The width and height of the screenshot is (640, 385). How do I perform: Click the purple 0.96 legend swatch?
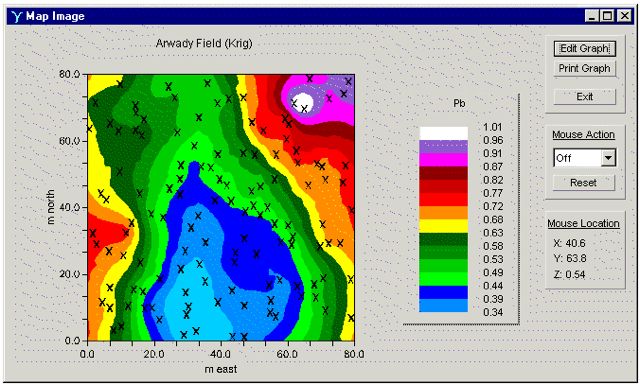pos(443,147)
